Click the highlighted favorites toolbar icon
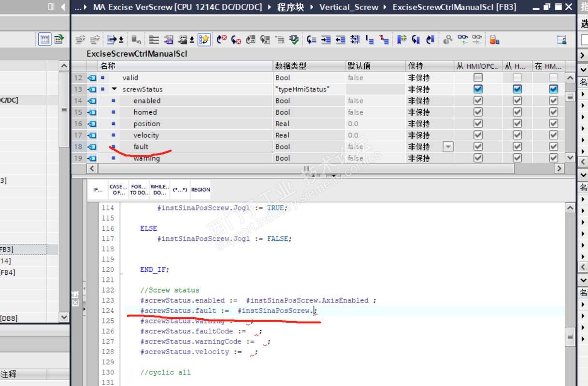Viewport: 588px width, 386px height. pyautogui.click(x=204, y=40)
